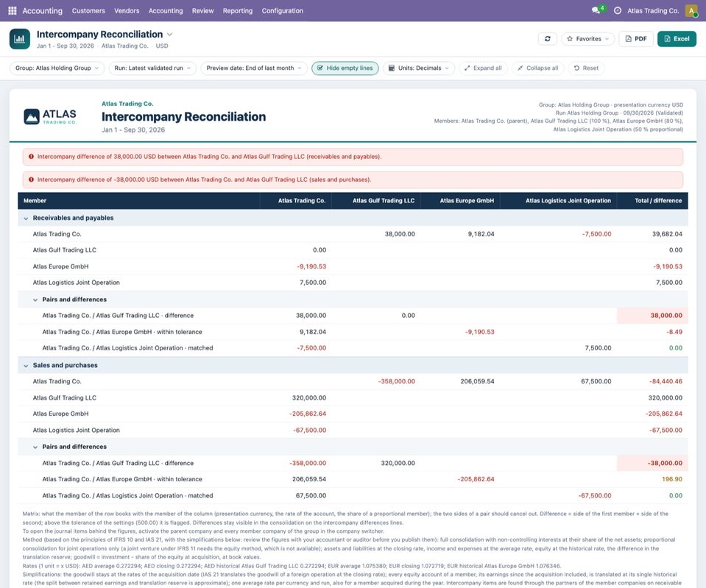This screenshot has height=588, width=706.
Task: Click the Accounting app name in navbar
Action: pyautogui.click(x=42, y=10)
